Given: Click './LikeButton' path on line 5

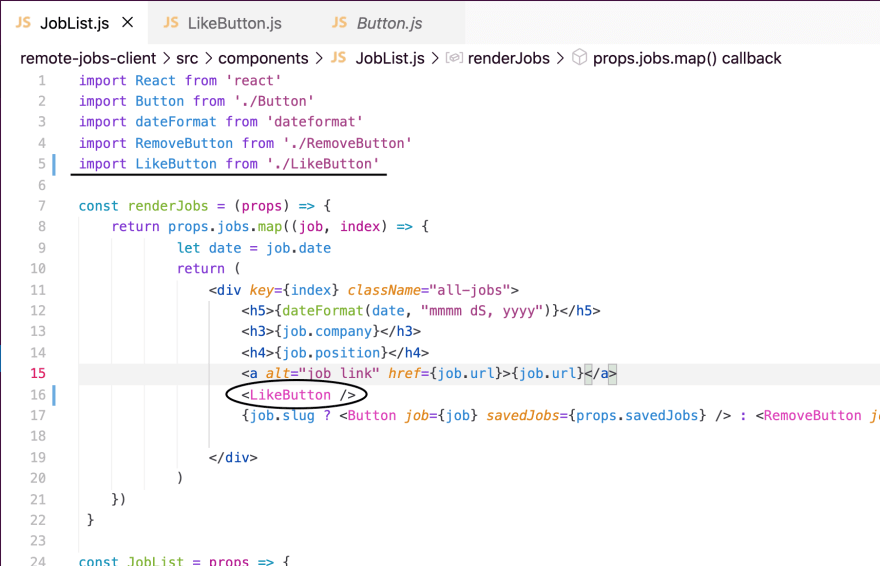Looking at the screenshot, I should pyautogui.click(x=323, y=164).
